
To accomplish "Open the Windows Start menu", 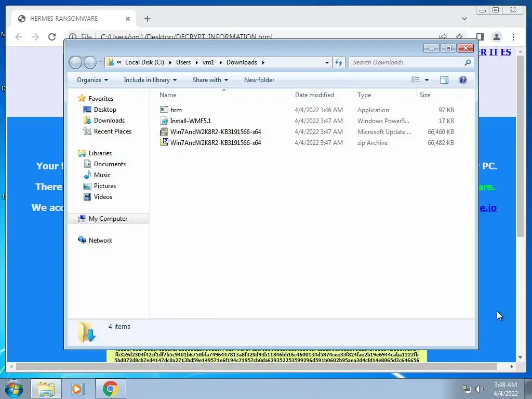I will (14, 389).
